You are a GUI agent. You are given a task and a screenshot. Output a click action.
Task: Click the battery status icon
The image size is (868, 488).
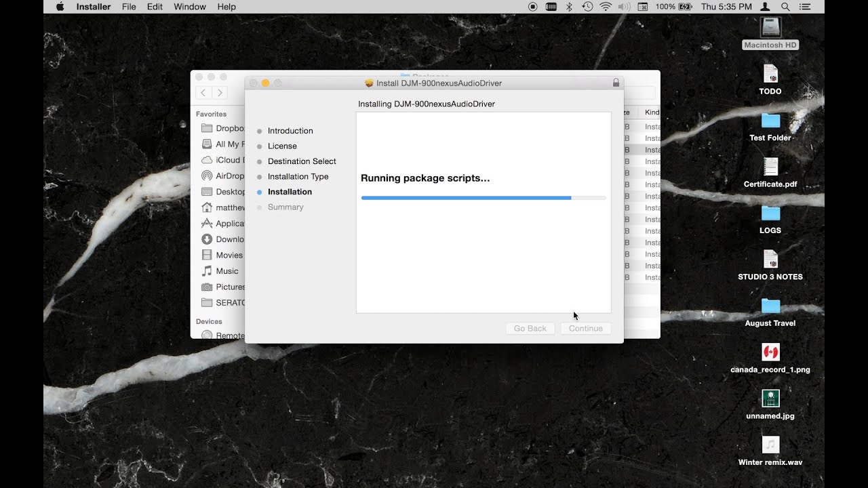coord(685,7)
